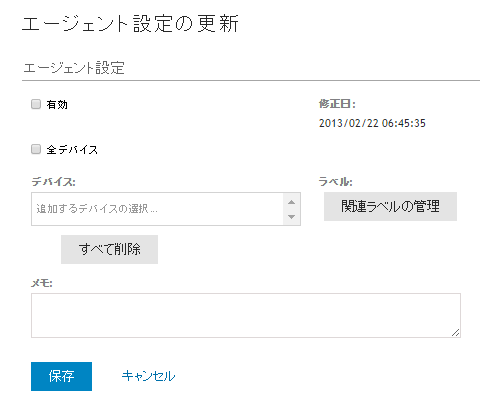Click the ラベル: field label

click(335, 182)
